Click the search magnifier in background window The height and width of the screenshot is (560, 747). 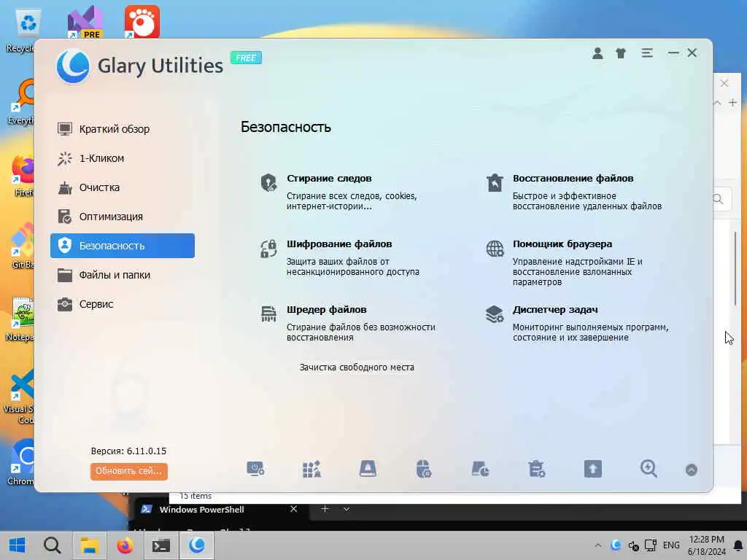point(719,200)
